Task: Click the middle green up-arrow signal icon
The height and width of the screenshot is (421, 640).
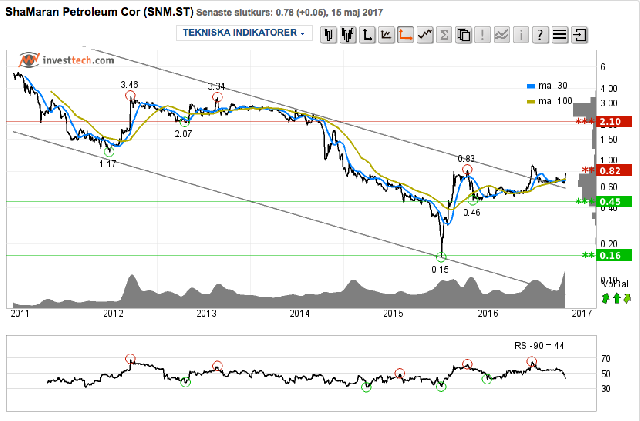Action: 617,298
